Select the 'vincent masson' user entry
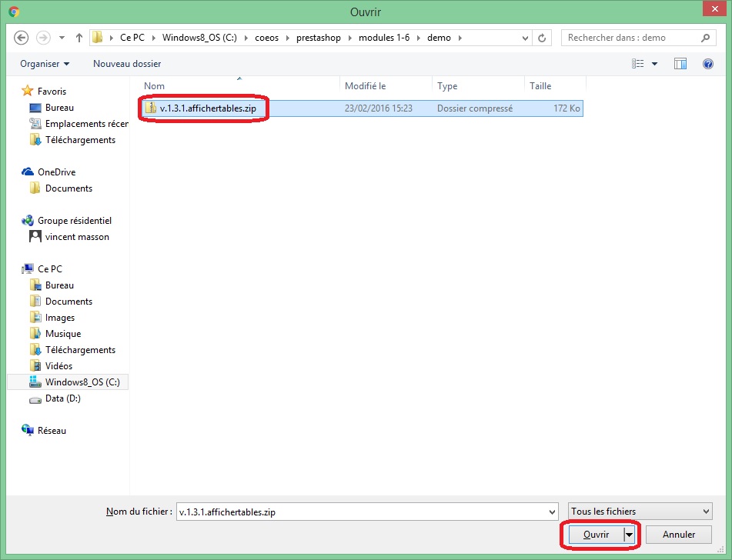This screenshot has height=560, width=732. click(77, 237)
